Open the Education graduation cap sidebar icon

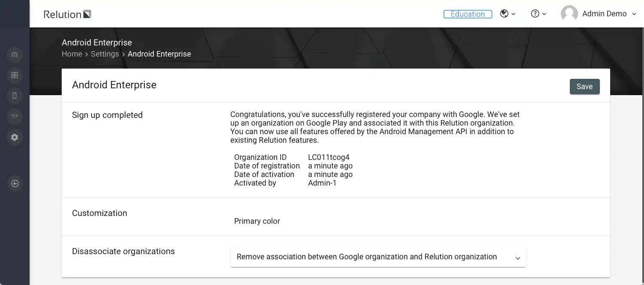click(15, 116)
